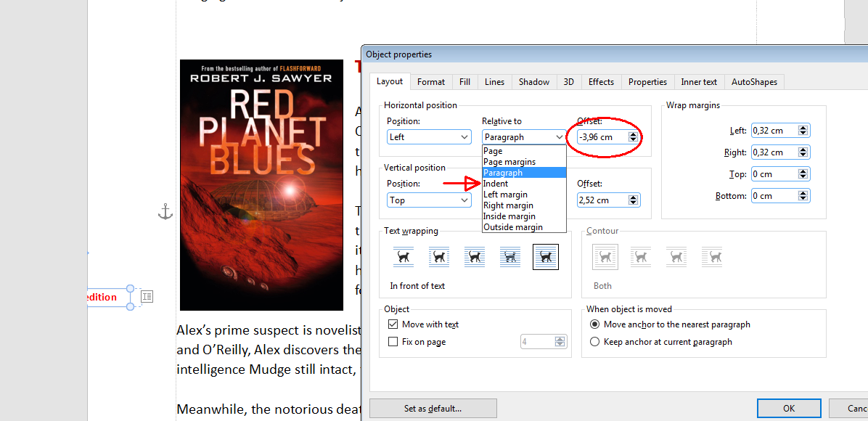The width and height of the screenshot is (868, 421).
Task: Click the Red Planet Blues book cover image
Action: [261, 185]
